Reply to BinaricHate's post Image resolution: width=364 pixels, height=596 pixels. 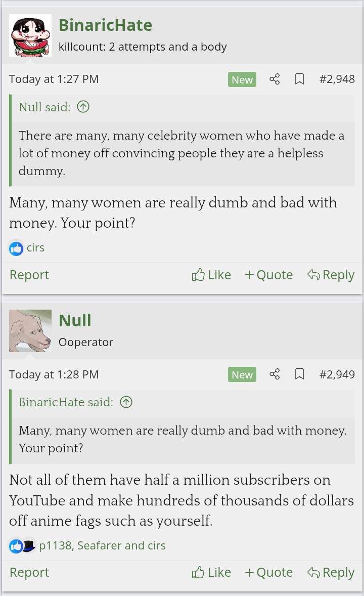point(331,275)
